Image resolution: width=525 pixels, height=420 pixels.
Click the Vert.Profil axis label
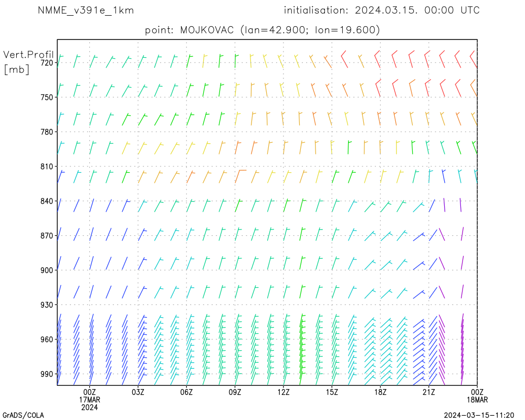28,54
